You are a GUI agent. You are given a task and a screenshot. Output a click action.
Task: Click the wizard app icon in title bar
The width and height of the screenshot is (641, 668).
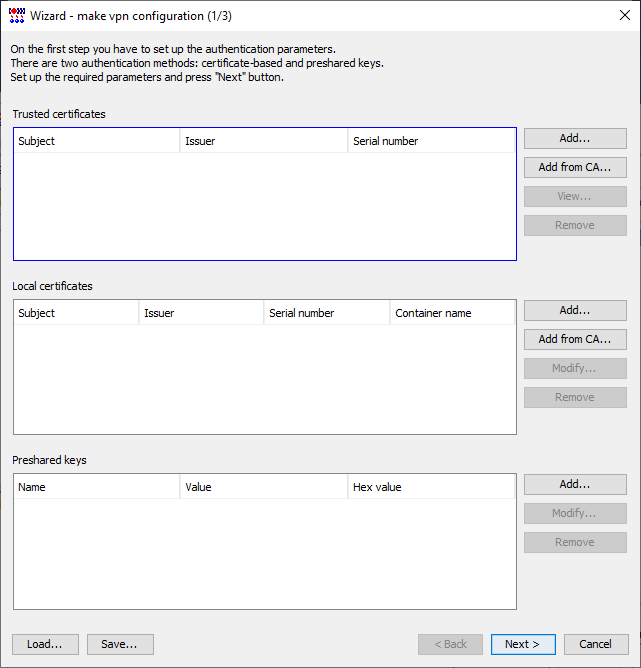pos(17,15)
